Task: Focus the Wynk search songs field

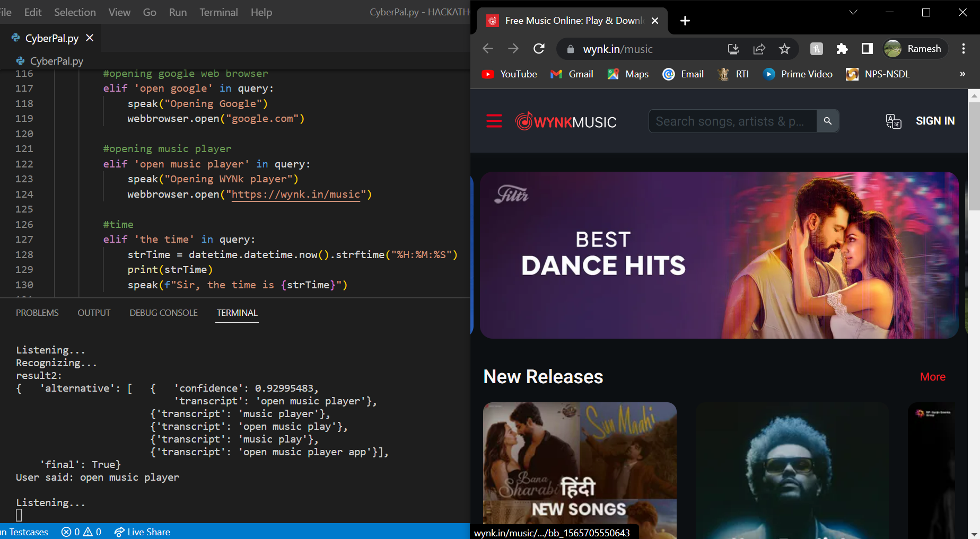Action: (732, 121)
